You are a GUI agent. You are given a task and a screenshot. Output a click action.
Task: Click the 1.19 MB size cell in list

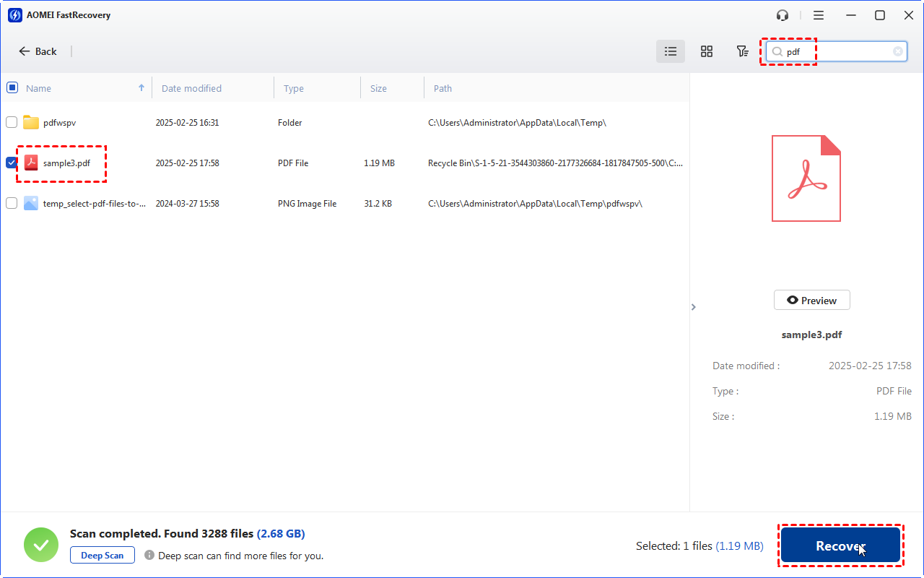(x=379, y=163)
